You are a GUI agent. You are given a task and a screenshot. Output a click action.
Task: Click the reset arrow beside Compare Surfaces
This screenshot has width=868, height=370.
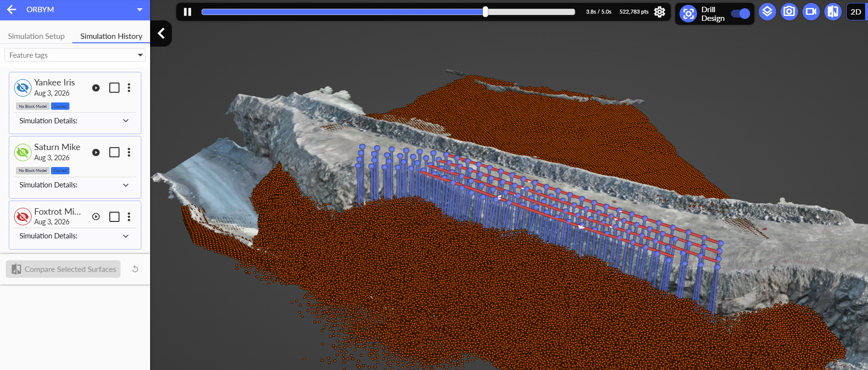[x=136, y=269]
